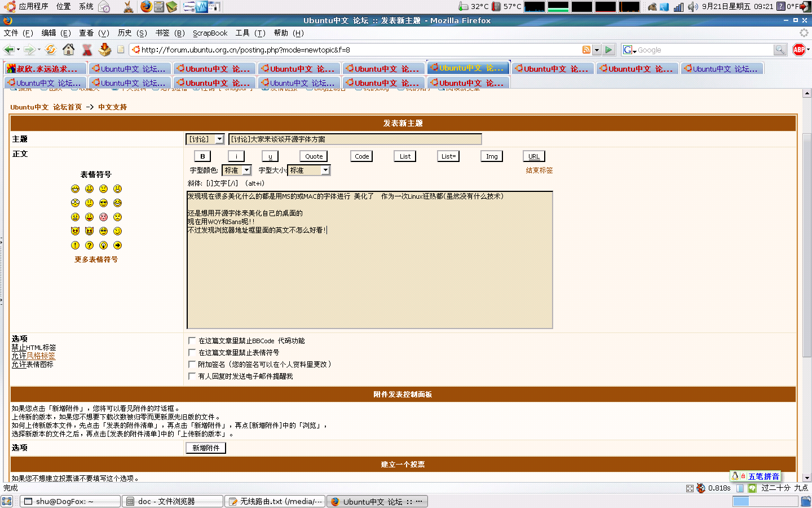This screenshot has height=508, width=812.
Task: Open the 应用程序 applications menu in top panel
Action: tap(33, 7)
